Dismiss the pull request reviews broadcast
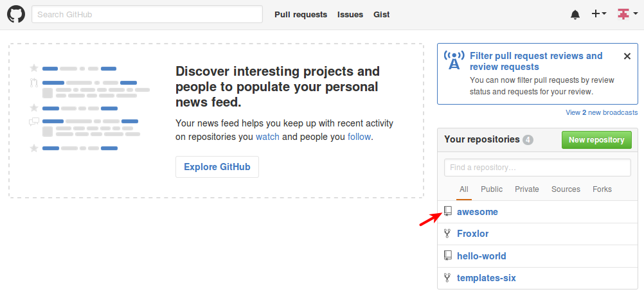The image size is (644, 294). pyautogui.click(x=627, y=56)
